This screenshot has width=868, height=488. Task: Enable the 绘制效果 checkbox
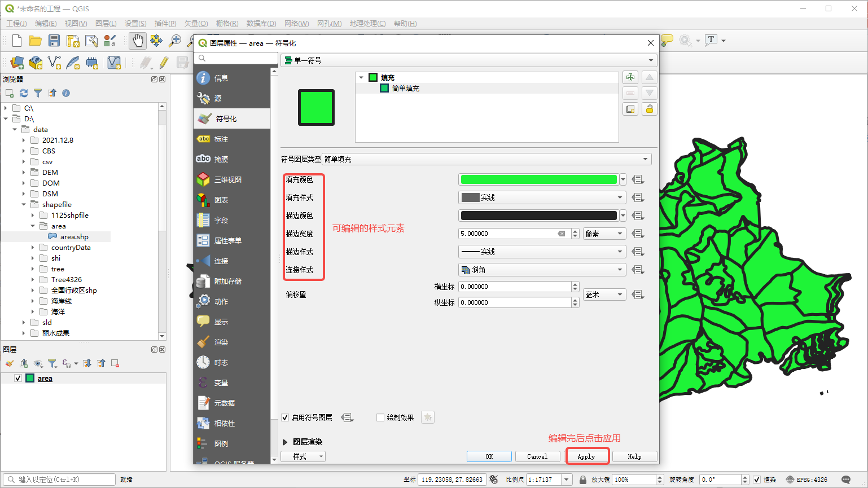pos(380,417)
